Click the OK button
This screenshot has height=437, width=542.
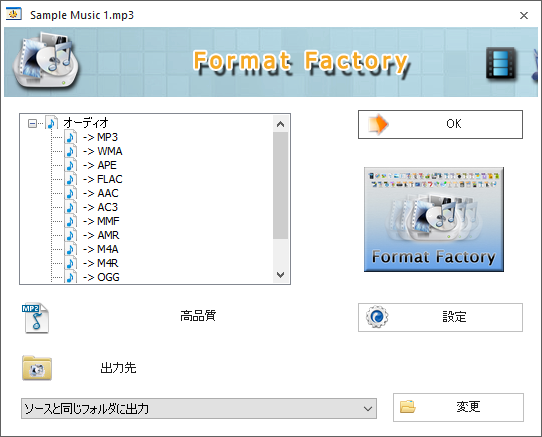tap(440, 124)
